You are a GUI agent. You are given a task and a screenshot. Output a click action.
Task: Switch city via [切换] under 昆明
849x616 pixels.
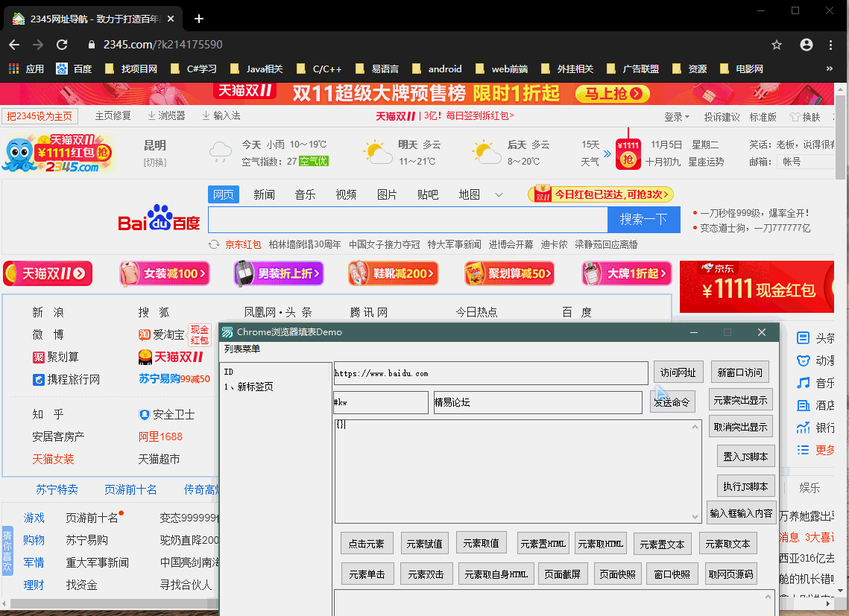[x=155, y=162]
